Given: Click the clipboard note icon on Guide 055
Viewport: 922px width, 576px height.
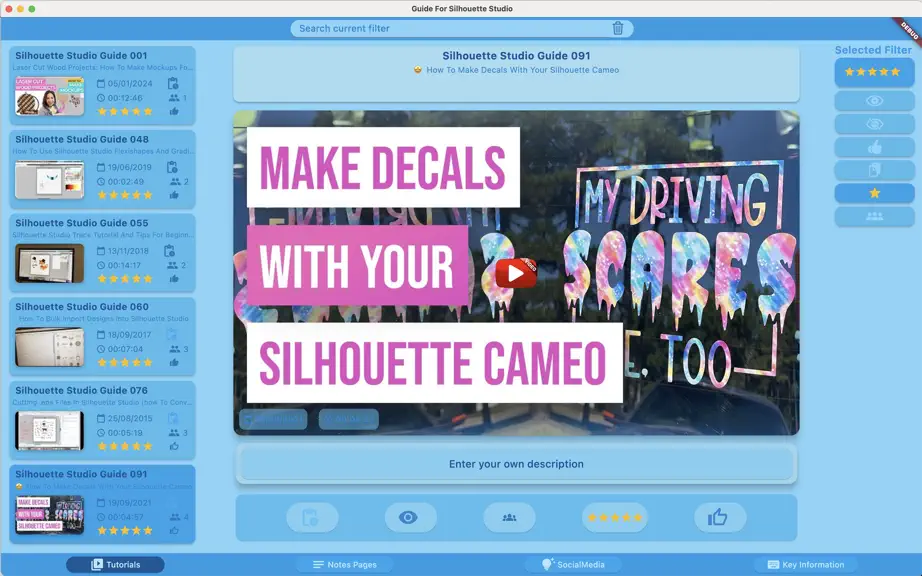Looking at the screenshot, I should 170,251.
